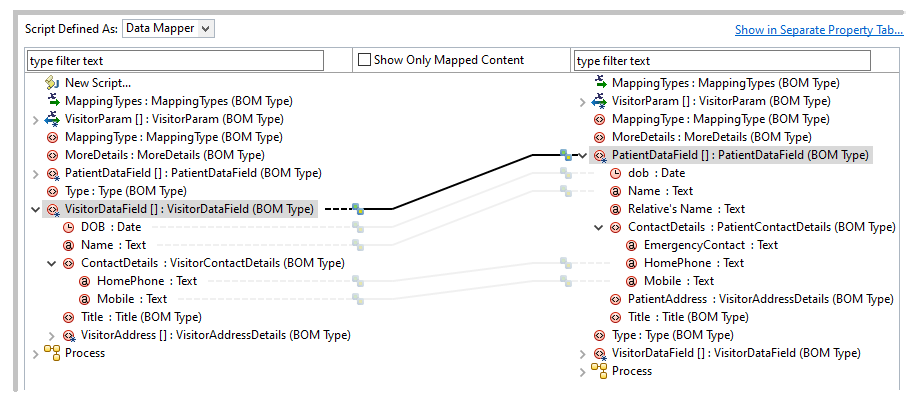Select right 'Type : Type (BOM Type)' row
907x393 pixels.
672,335
